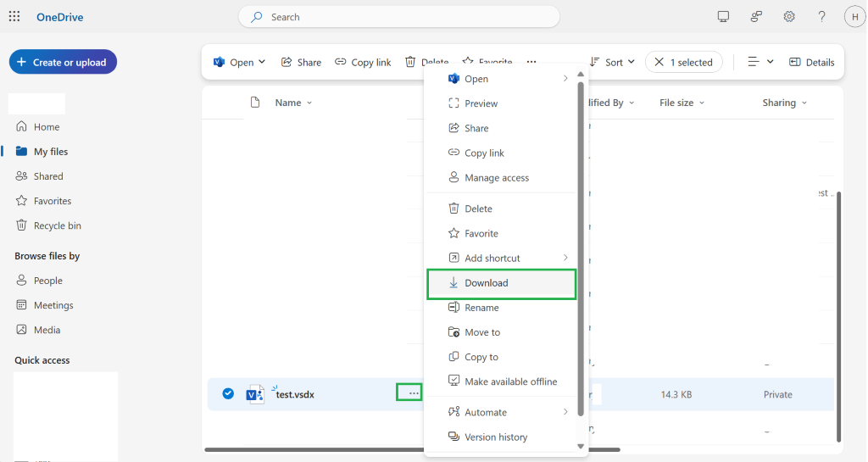Click Copy link in the command toolbar

click(363, 62)
